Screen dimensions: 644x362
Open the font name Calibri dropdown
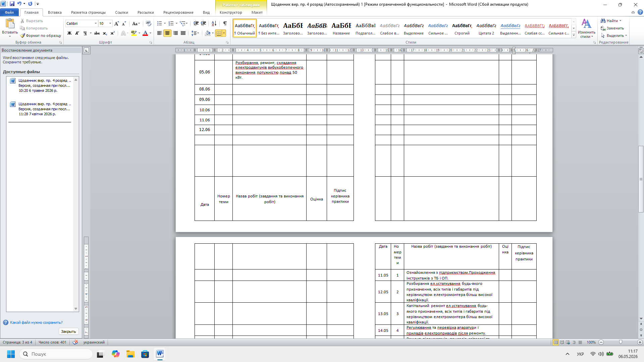pyautogui.click(x=96, y=23)
